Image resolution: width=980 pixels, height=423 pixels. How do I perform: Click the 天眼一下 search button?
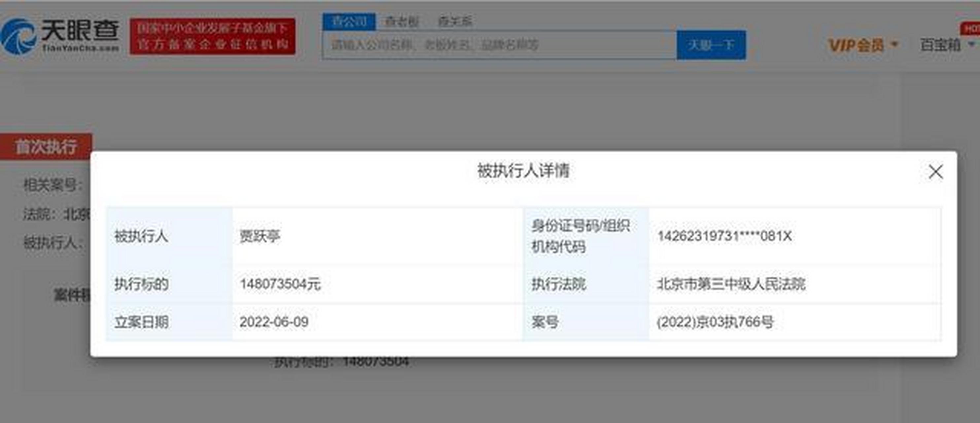pyautogui.click(x=712, y=45)
